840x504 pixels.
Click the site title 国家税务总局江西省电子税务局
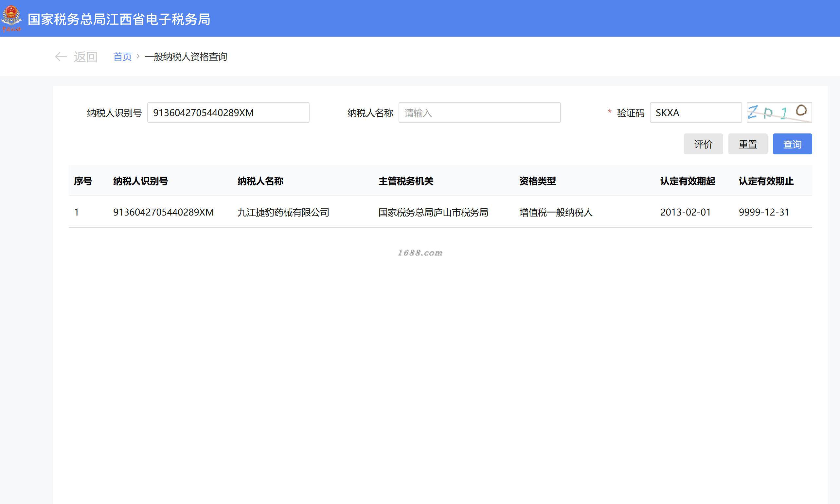(119, 19)
